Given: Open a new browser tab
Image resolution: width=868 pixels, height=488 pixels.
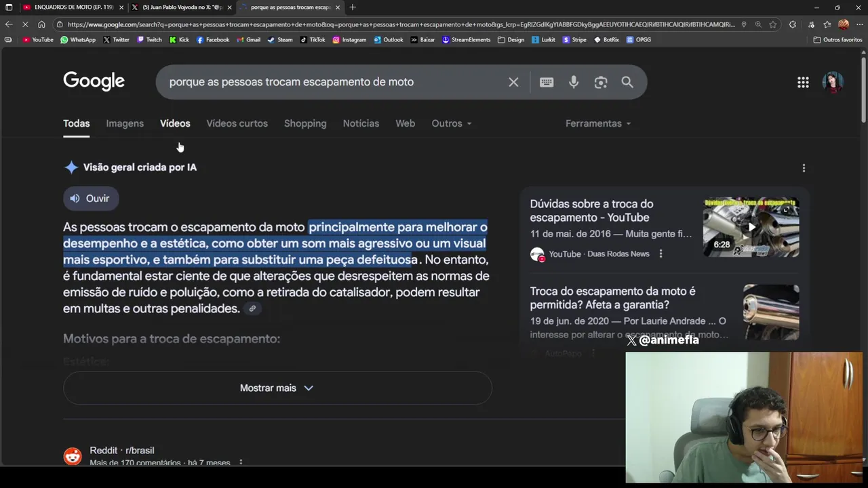Looking at the screenshot, I should click(353, 7).
